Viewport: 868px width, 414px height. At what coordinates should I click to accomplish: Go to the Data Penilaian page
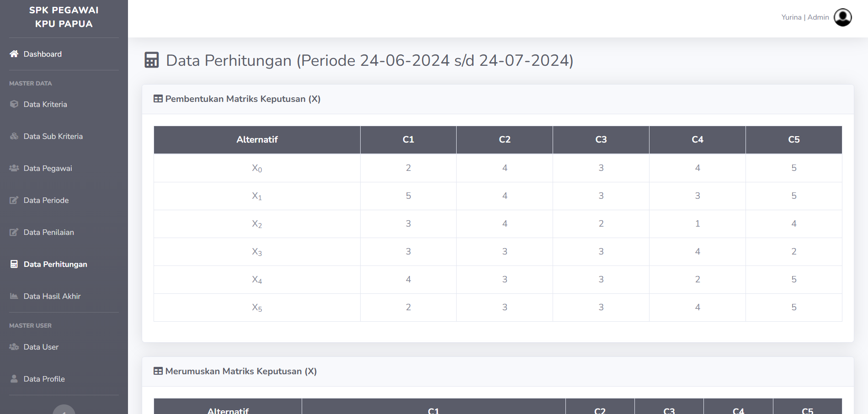coord(49,232)
